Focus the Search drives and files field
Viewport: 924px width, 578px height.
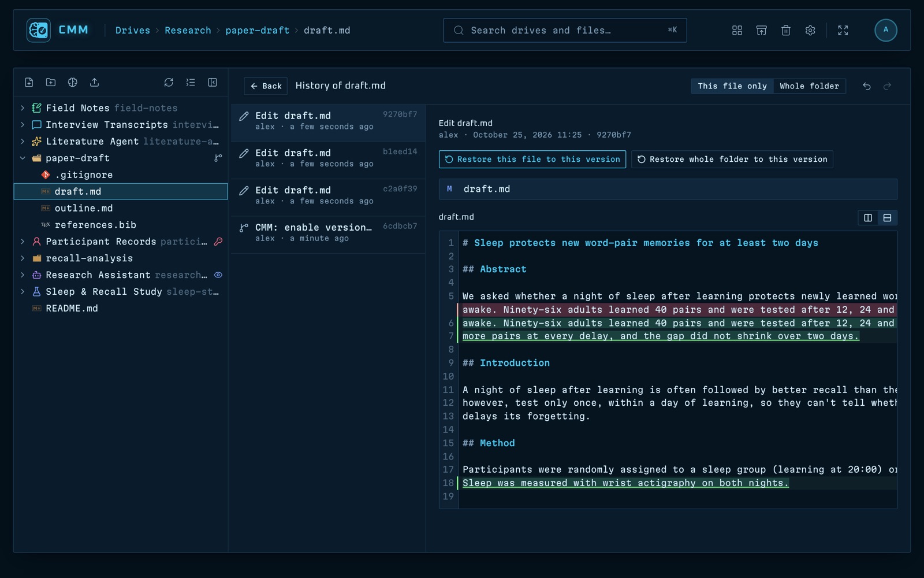tap(565, 30)
